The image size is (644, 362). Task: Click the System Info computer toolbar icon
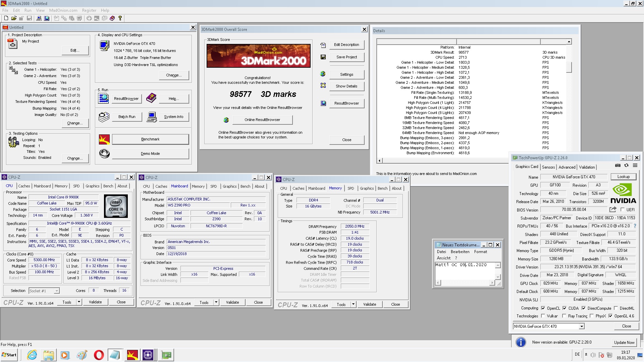(39, 18)
